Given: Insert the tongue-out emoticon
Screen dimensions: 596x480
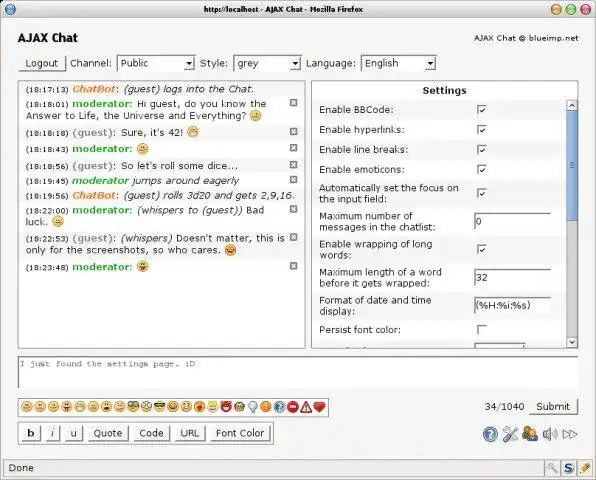Looking at the screenshot, I should tap(67, 407).
